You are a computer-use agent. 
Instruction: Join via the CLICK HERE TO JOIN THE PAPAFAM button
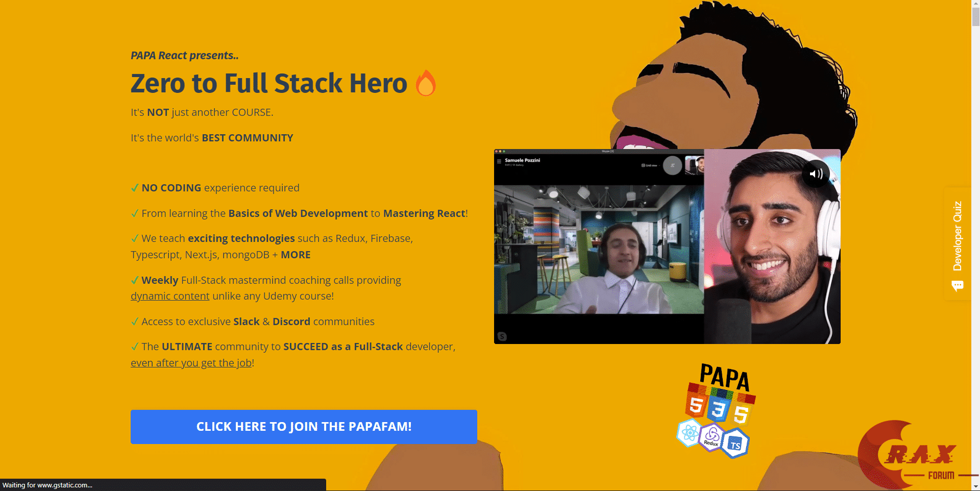[304, 427]
